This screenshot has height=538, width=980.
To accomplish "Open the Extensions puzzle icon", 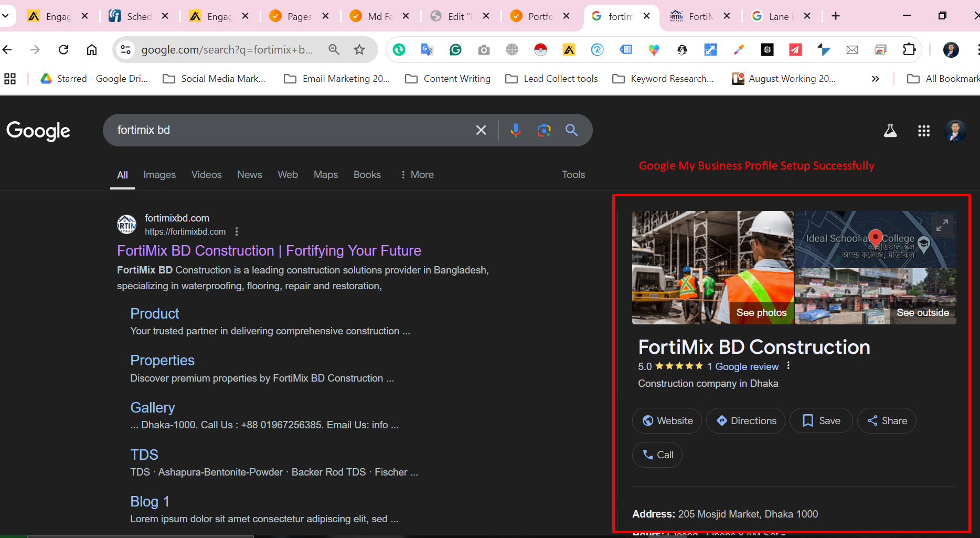I will tap(909, 50).
